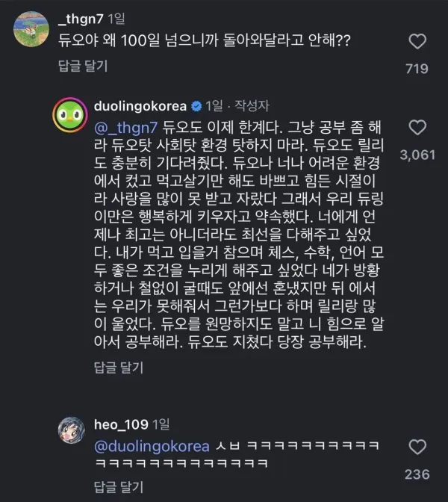Reply to duolingokorea's long comment
The image size is (448, 502).
point(119,368)
